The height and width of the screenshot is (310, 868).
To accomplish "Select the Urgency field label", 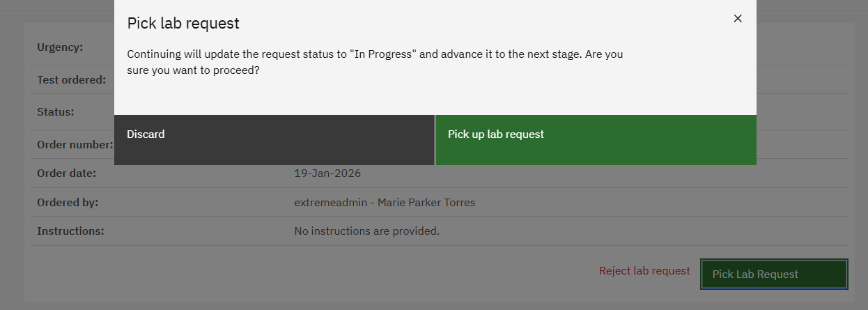I will 60,47.
